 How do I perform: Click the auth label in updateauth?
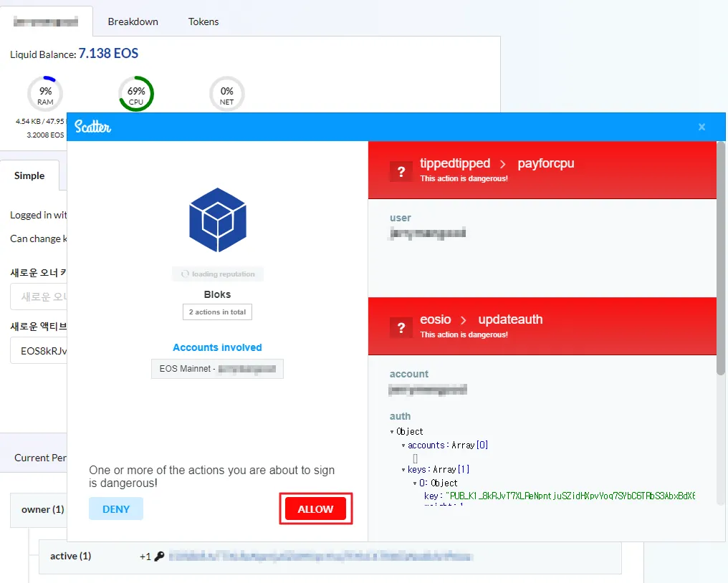(401, 416)
